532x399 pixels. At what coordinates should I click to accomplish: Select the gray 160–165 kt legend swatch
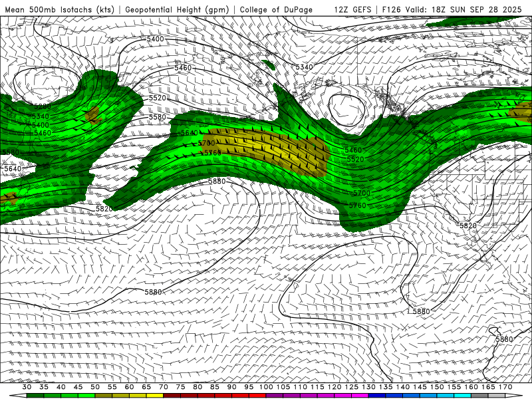(x=479, y=396)
